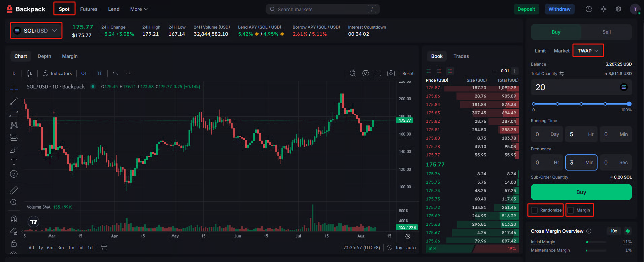The height and width of the screenshot is (262, 644).
Task: Expand the TWAP order type dropdown
Action: point(588,51)
